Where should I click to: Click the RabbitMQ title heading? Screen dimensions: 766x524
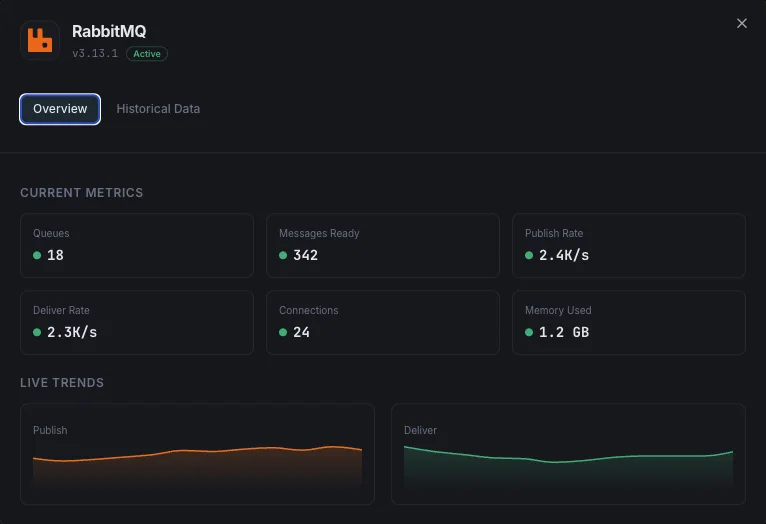coord(109,31)
